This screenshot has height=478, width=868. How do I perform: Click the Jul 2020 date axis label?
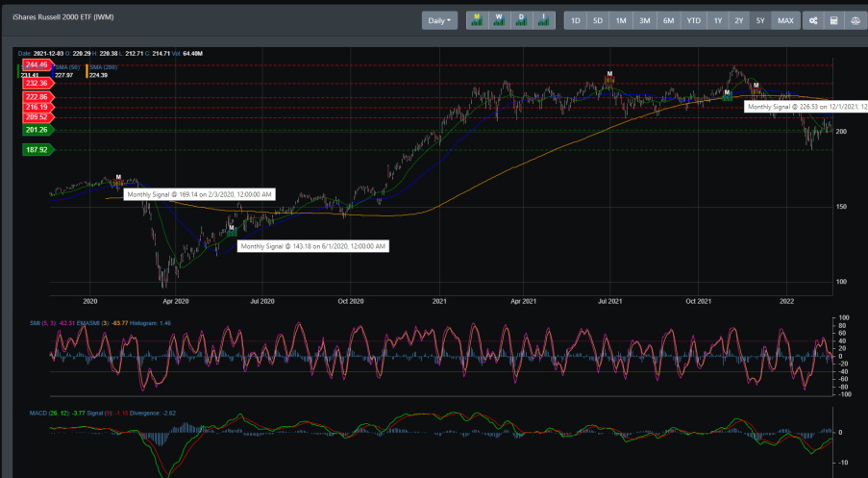(262, 301)
